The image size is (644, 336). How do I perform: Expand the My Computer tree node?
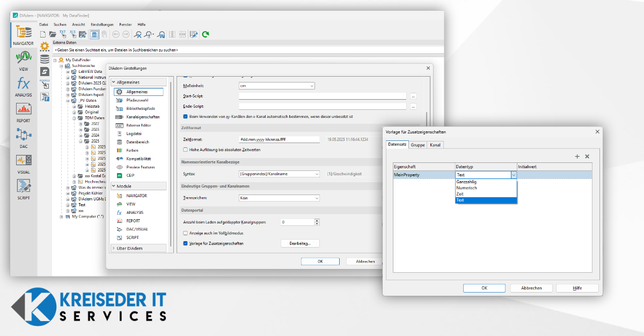(x=61, y=216)
